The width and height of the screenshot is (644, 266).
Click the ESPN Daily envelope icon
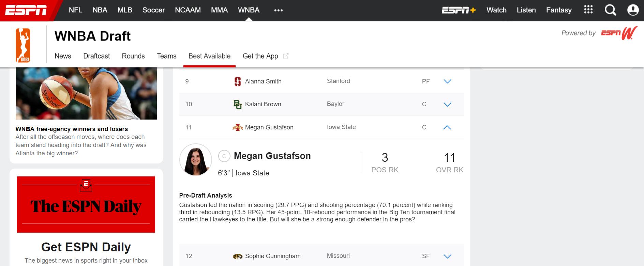coord(86,185)
